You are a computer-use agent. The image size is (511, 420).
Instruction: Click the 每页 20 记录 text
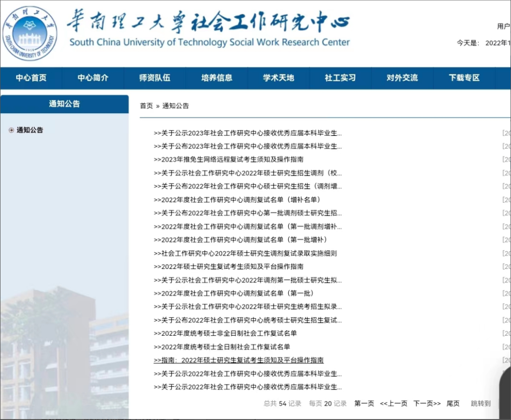[x=328, y=404]
